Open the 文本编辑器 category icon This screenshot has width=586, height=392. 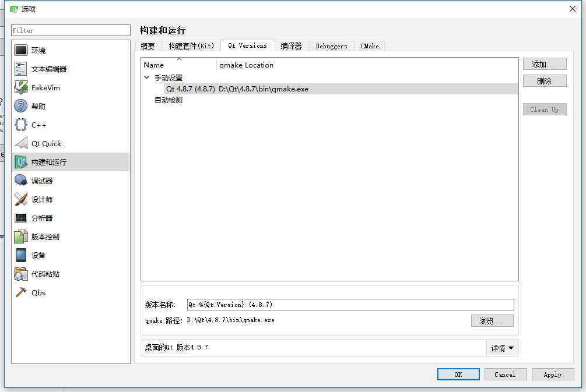[21, 69]
